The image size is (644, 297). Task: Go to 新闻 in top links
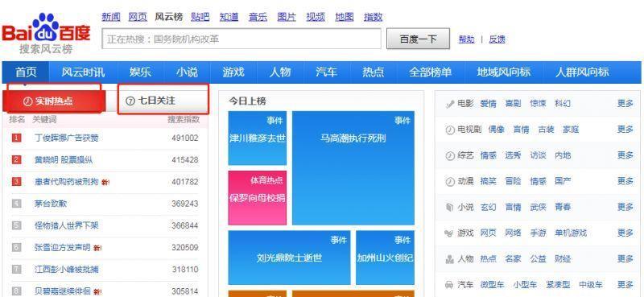tap(111, 17)
